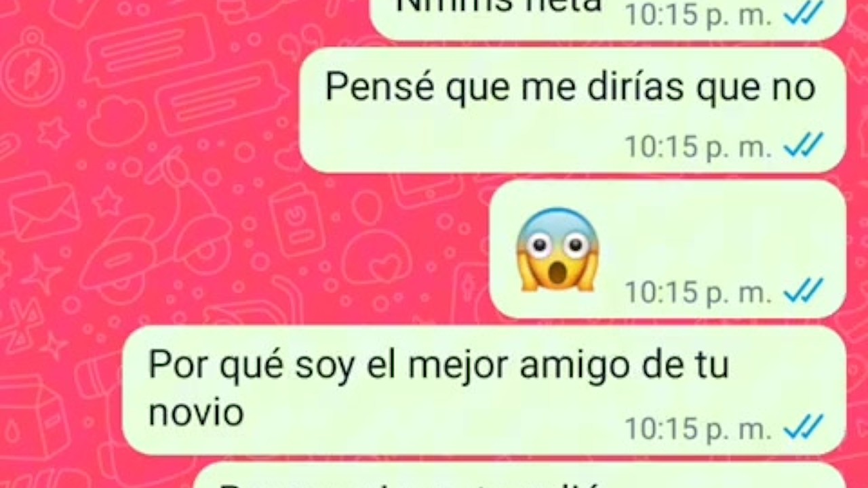Click blue read ticks on the emoji message
The width and height of the screenshot is (868, 488).
coord(804,291)
